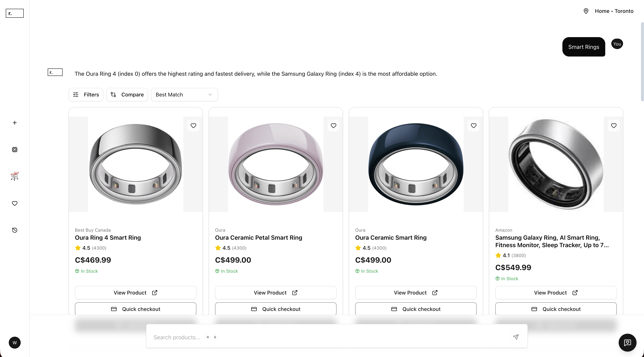Start Quick checkout for the Samsung Galaxy Ring

556,309
